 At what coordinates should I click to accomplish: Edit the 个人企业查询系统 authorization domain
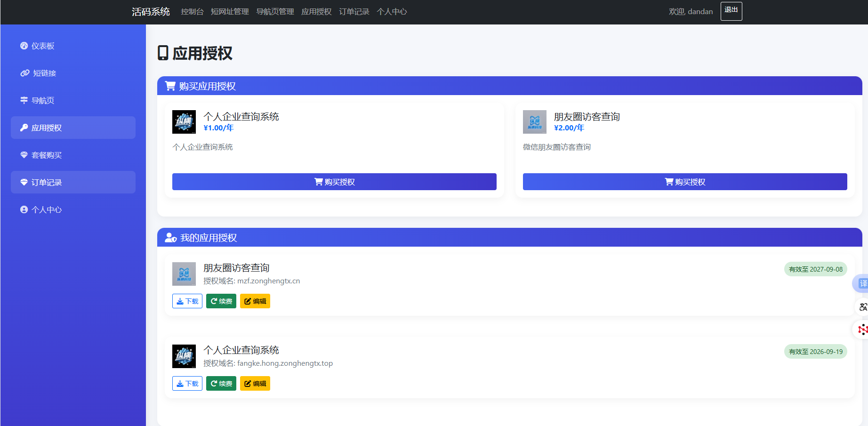click(255, 384)
